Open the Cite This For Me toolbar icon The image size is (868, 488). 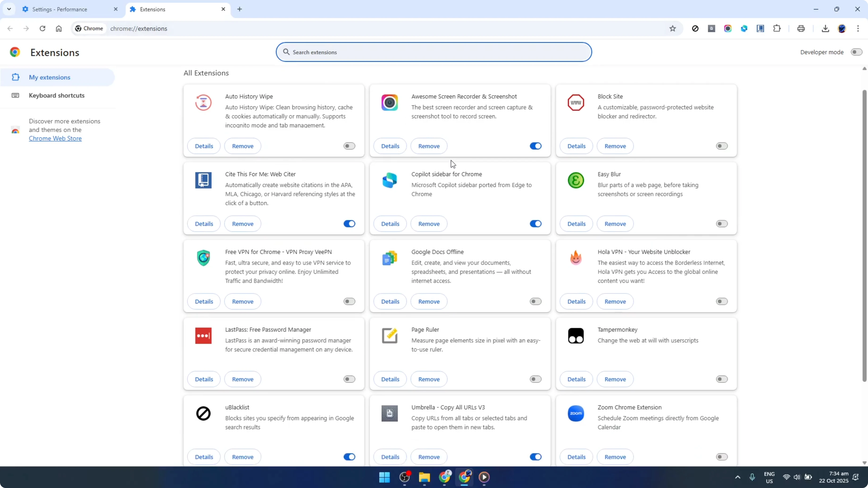click(x=760, y=29)
